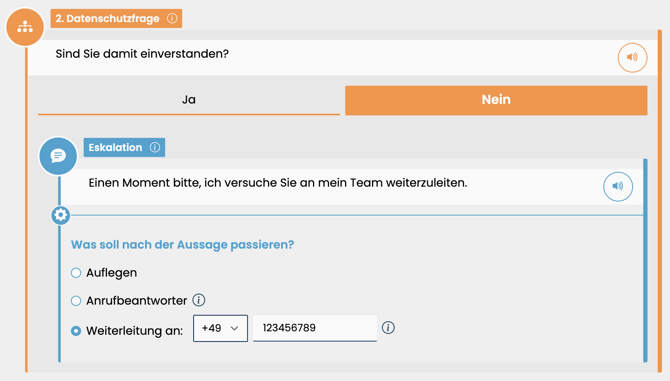Switch to the Nein tab
This screenshot has width=670, height=381.
coord(496,100)
